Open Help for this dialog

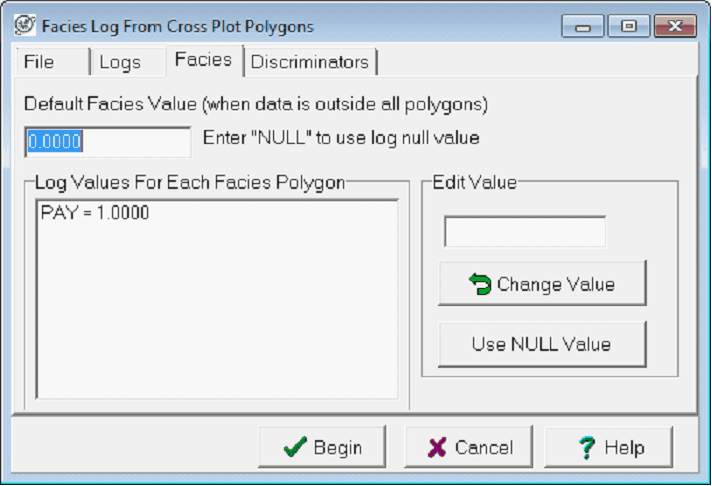click(x=609, y=447)
